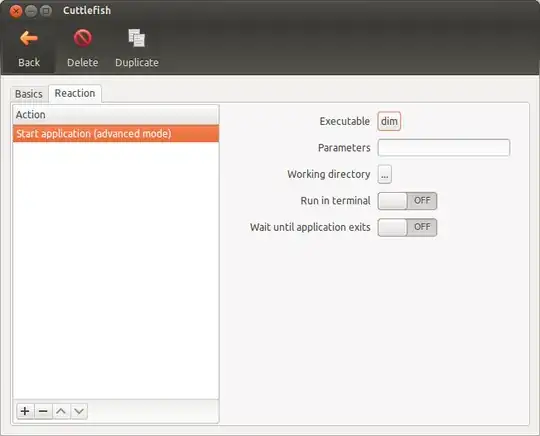The height and width of the screenshot is (436, 540).
Task: Maximize the Cuttlefish window
Action: (x=45, y=11)
